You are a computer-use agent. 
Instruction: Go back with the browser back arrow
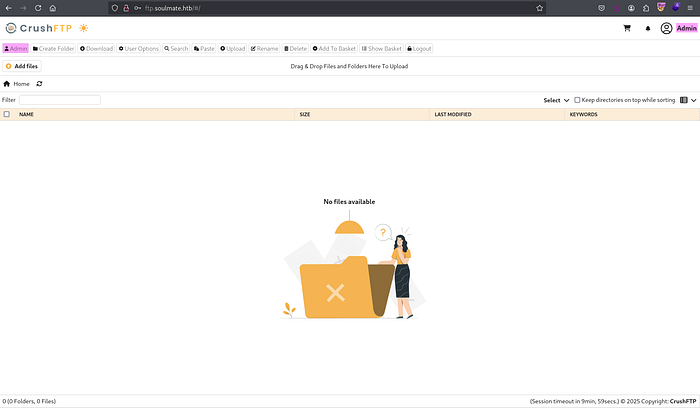click(8, 8)
